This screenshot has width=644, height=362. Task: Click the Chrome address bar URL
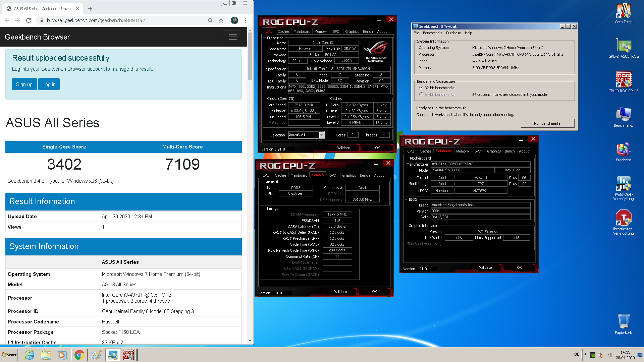(x=96, y=20)
